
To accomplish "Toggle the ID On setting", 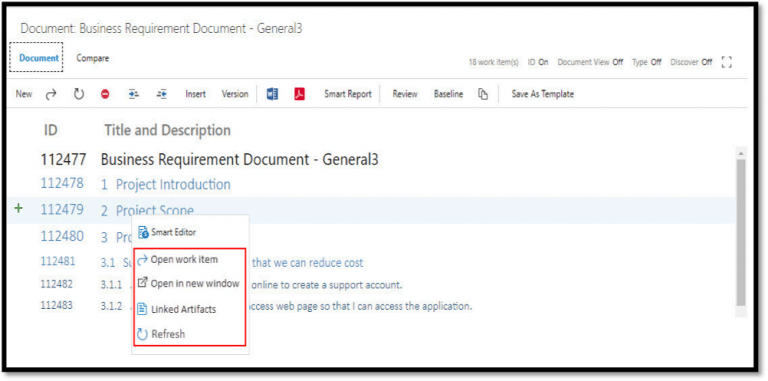I will [x=538, y=62].
